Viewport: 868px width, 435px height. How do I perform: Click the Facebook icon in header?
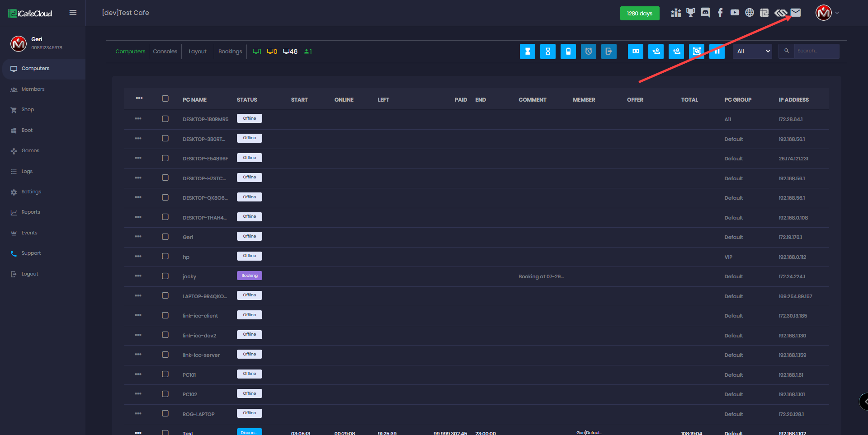tap(720, 13)
